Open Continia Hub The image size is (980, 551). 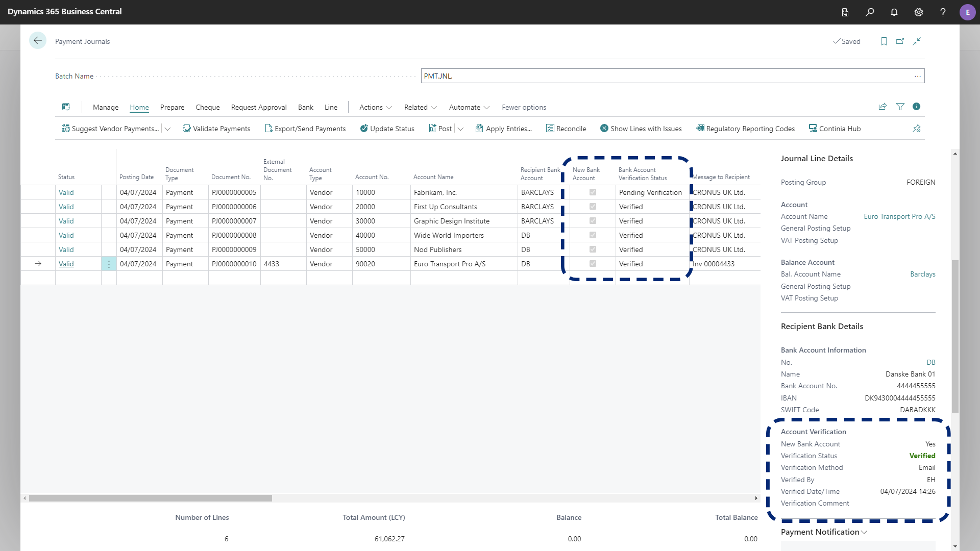pos(835,129)
